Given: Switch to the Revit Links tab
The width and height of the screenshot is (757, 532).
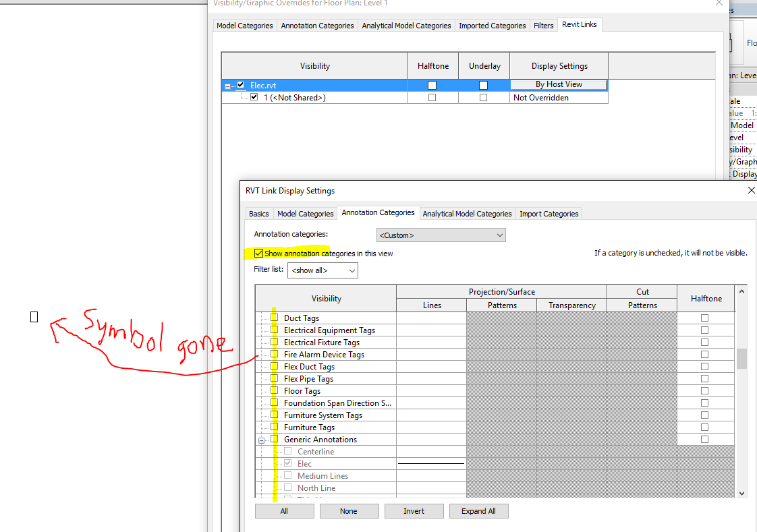Looking at the screenshot, I should click(x=579, y=24).
